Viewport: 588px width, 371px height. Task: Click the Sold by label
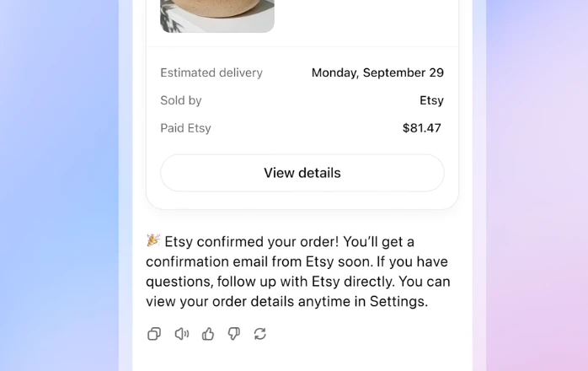pos(181,100)
